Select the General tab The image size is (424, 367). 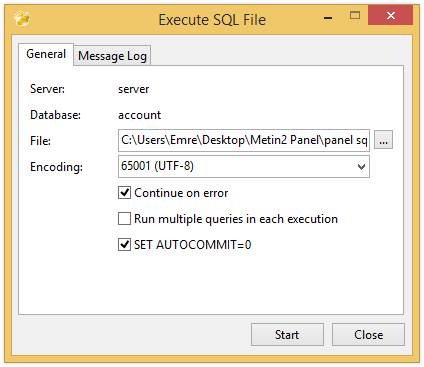pyautogui.click(x=46, y=54)
